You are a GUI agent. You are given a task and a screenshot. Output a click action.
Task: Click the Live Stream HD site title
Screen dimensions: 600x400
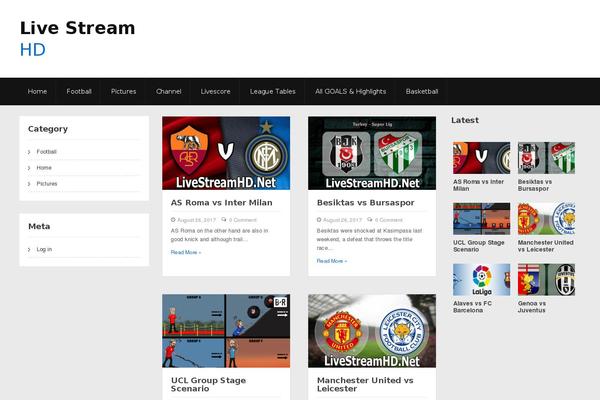click(77, 39)
